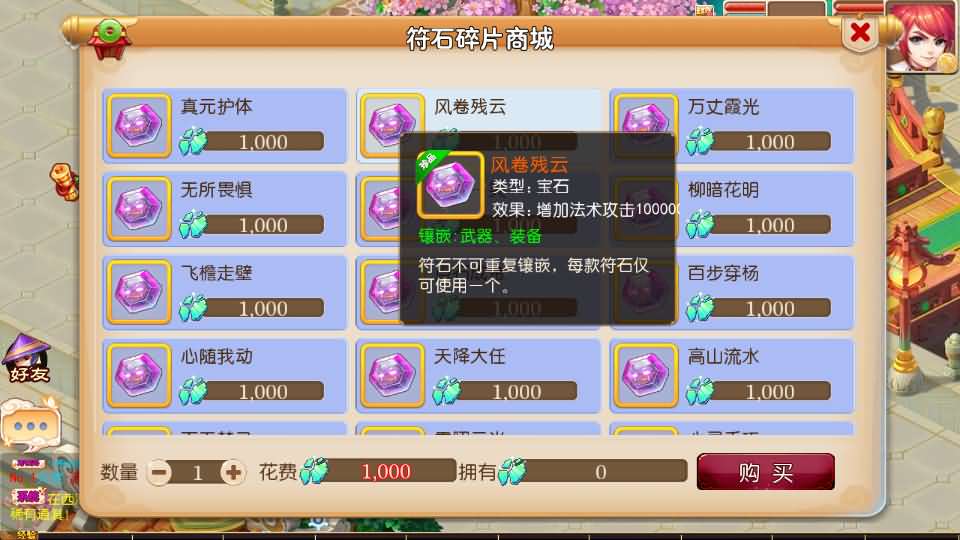Click the 购买 purchase button
The width and height of the screenshot is (960, 540).
[765, 471]
